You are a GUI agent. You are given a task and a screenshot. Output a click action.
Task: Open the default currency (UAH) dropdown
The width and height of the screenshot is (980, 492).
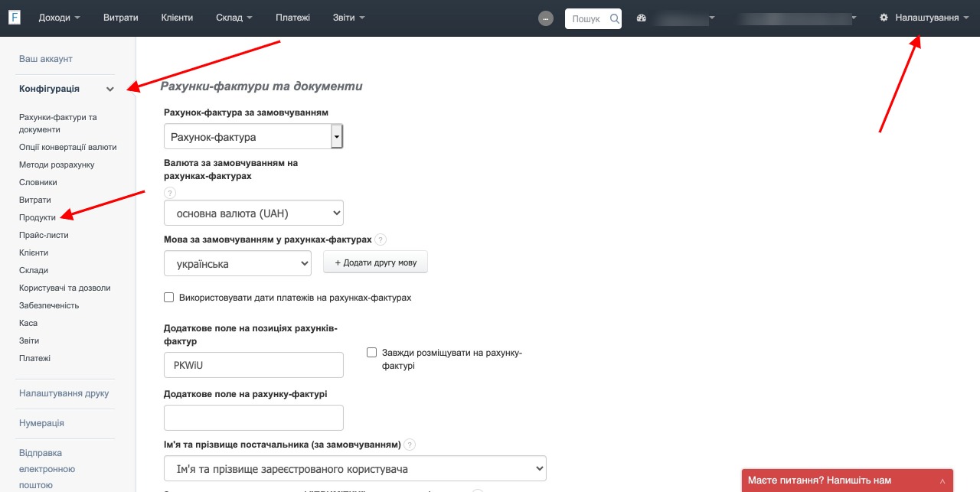pos(253,213)
